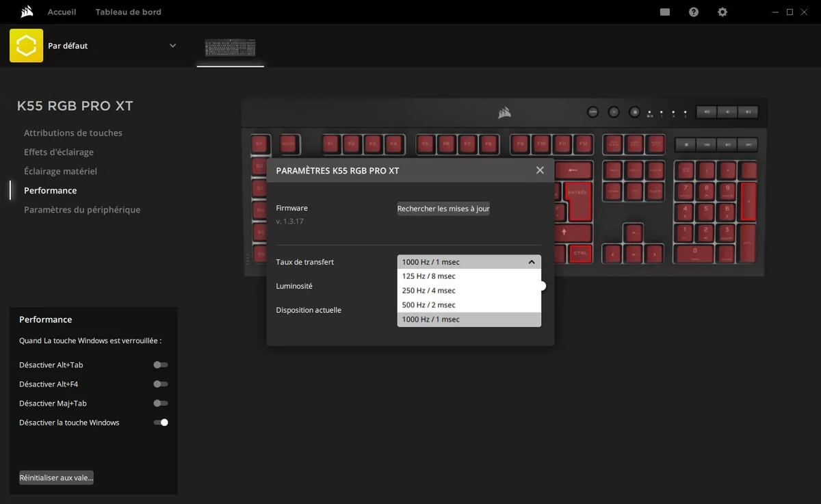Screen dimensions: 821x504
Task: Select the K55 keyboard device thumbnail
Action: pyautogui.click(x=231, y=48)
